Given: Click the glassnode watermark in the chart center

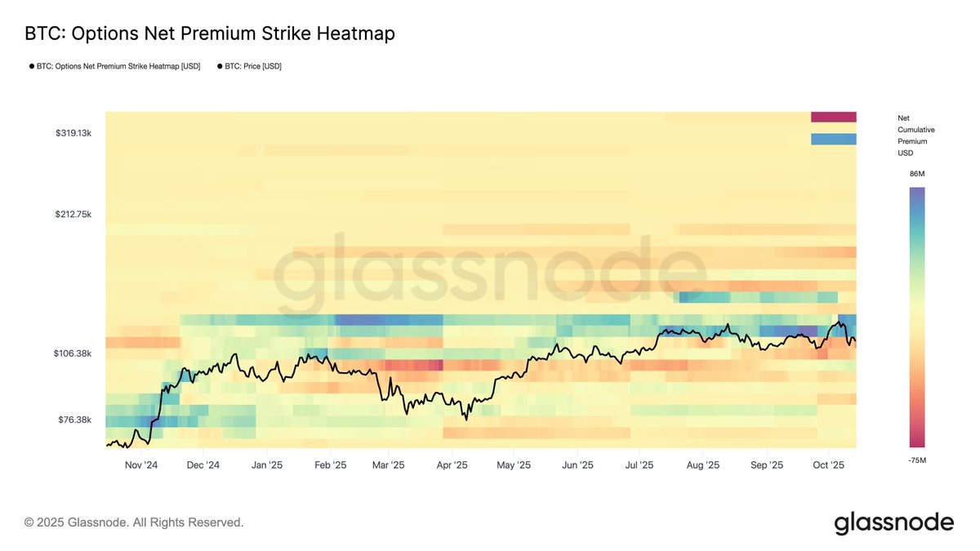Looking at the screenshot, I should coord(490,268).
